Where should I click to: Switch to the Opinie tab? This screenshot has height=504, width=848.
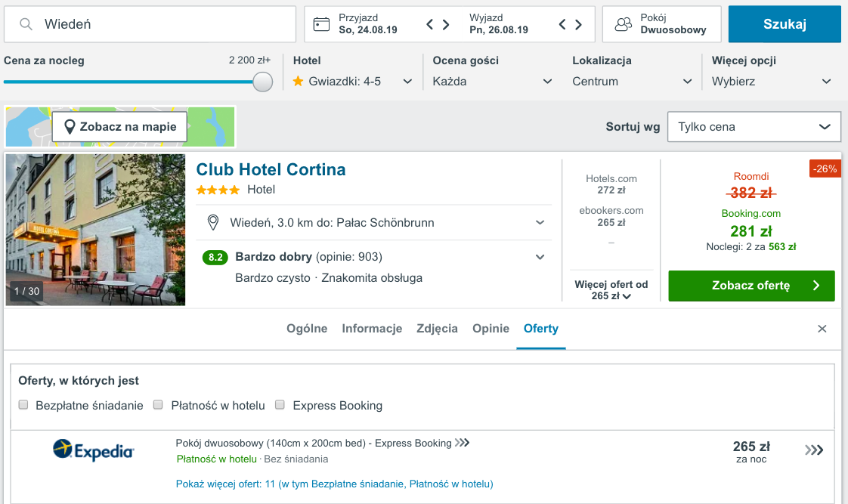491,328
